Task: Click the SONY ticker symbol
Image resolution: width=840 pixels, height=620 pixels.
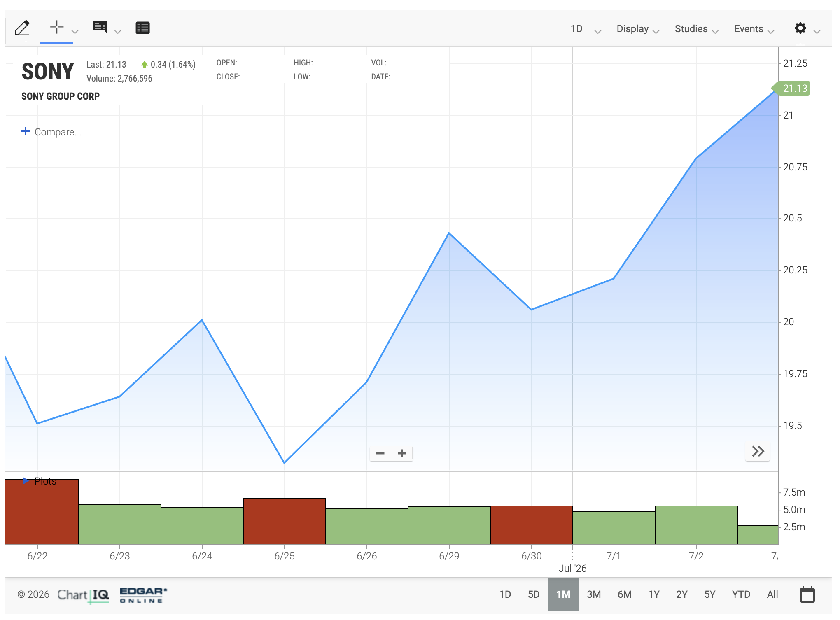Action: (48, 71)
